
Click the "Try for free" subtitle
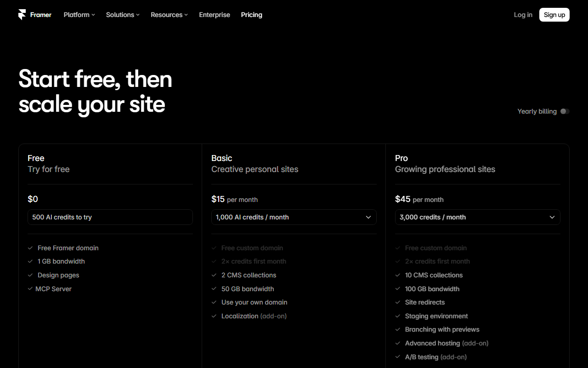pos(49,169)
